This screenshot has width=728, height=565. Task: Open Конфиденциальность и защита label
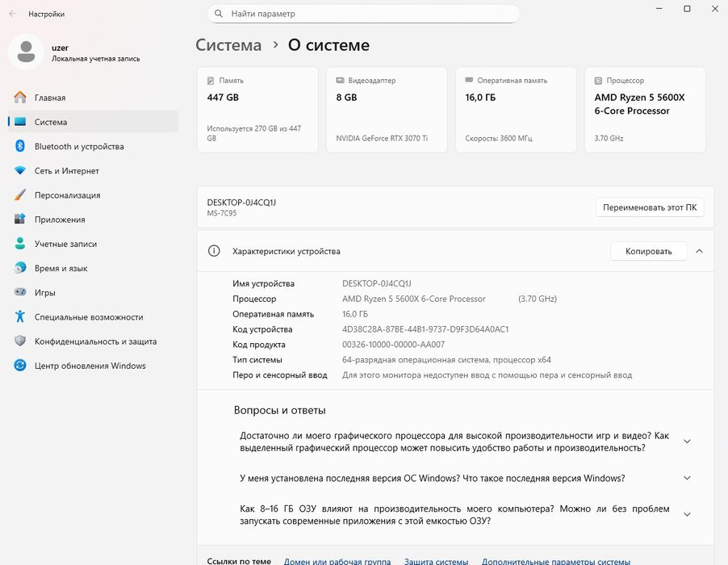pos(96,341)
